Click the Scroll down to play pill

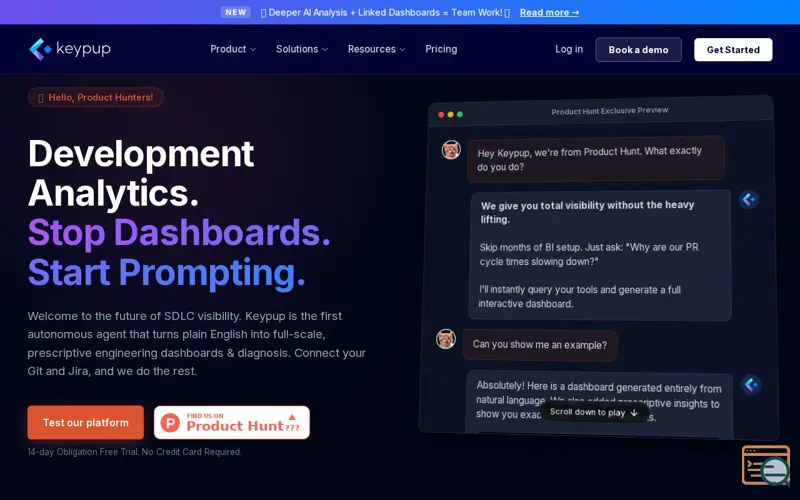[594, 412]
